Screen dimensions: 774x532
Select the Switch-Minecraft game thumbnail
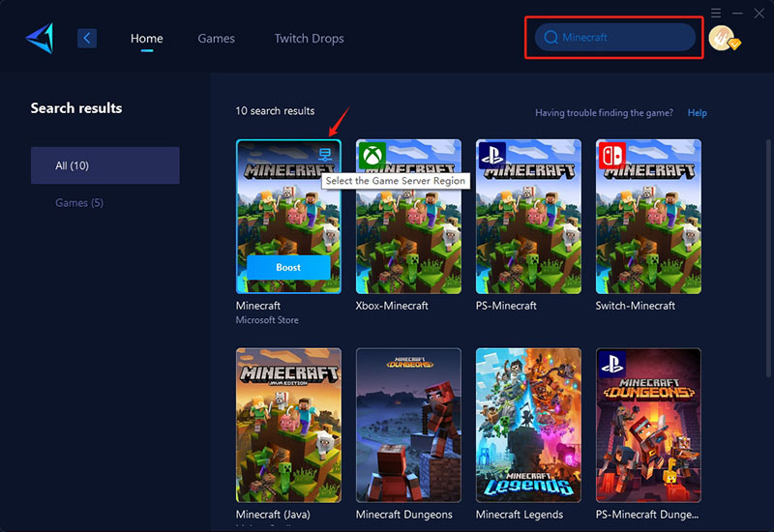(648, 216)
